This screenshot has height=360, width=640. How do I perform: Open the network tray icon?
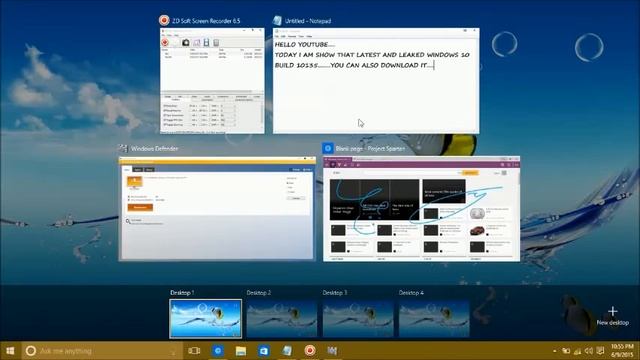click(578, 351)
